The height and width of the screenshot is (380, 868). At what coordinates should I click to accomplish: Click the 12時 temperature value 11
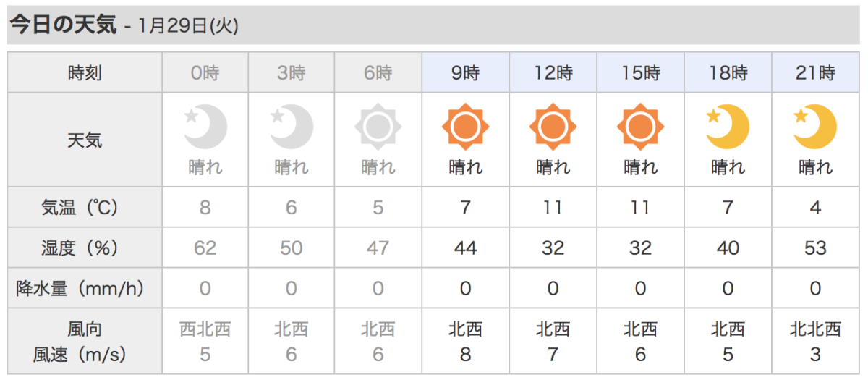click(553, 208)
